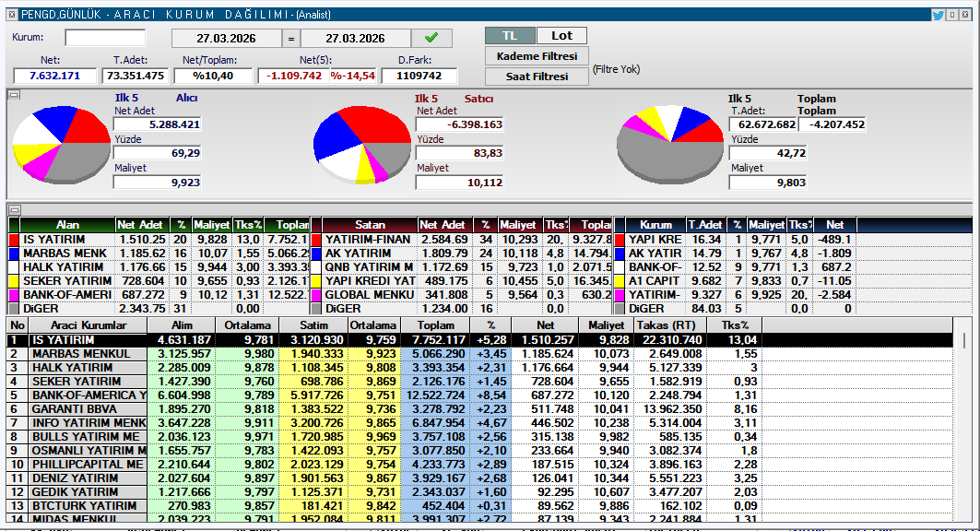Open the end date 27.03.2026 field
The height and width of the screenshot is (531, 980).
[355, 39]
